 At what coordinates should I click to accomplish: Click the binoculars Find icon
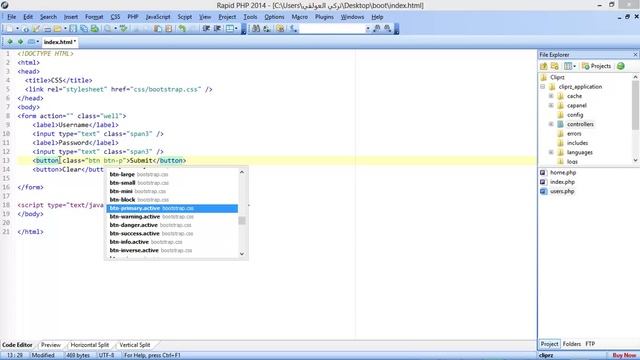pos(256,29)
